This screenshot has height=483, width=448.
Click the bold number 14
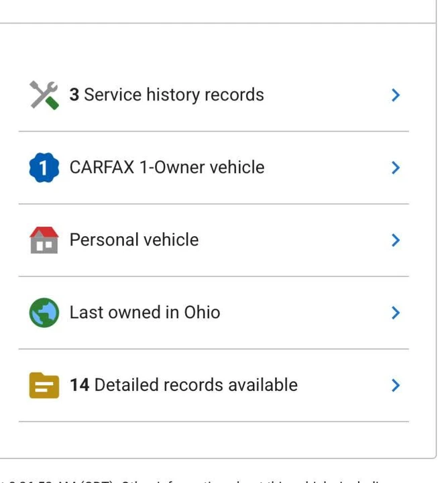click(x=80, y=385)
